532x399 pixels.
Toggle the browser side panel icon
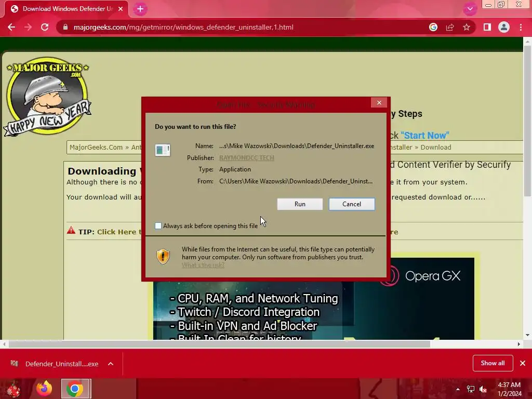(x=487, y=27)
